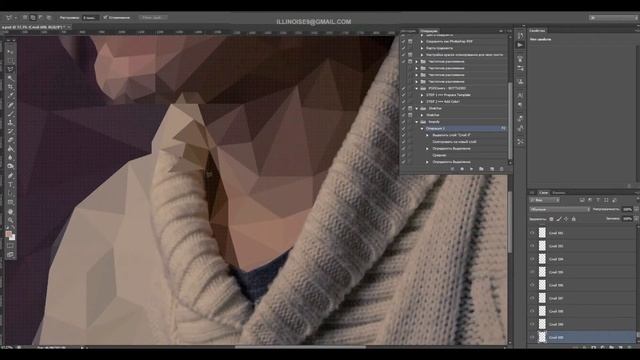Hide the highlighted selected layer via its eye icon
The image size is (640, 360).
point(532,338)
